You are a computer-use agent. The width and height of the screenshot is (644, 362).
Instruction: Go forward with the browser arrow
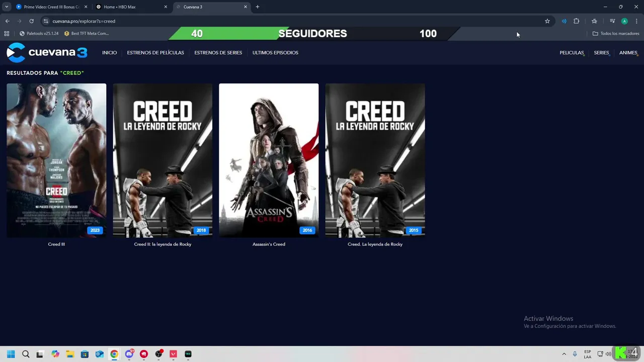pyautogui.click(x=19, y=21)
